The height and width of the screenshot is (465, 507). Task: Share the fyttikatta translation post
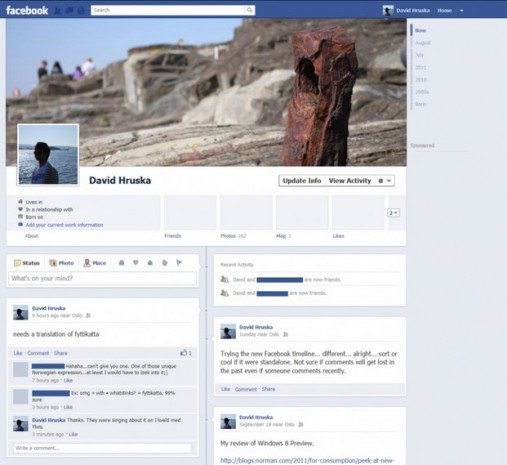tap(61, 353)
